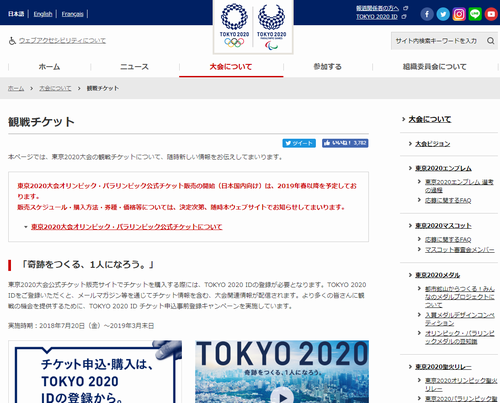Click text 実施時期：2018年7月20日（金）～2019年3月末日
The image size is (500, 403).
(x=81, y=326)
